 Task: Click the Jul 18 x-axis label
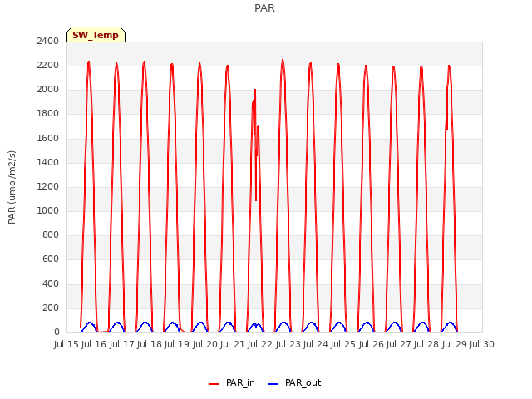tap(150, 344)
